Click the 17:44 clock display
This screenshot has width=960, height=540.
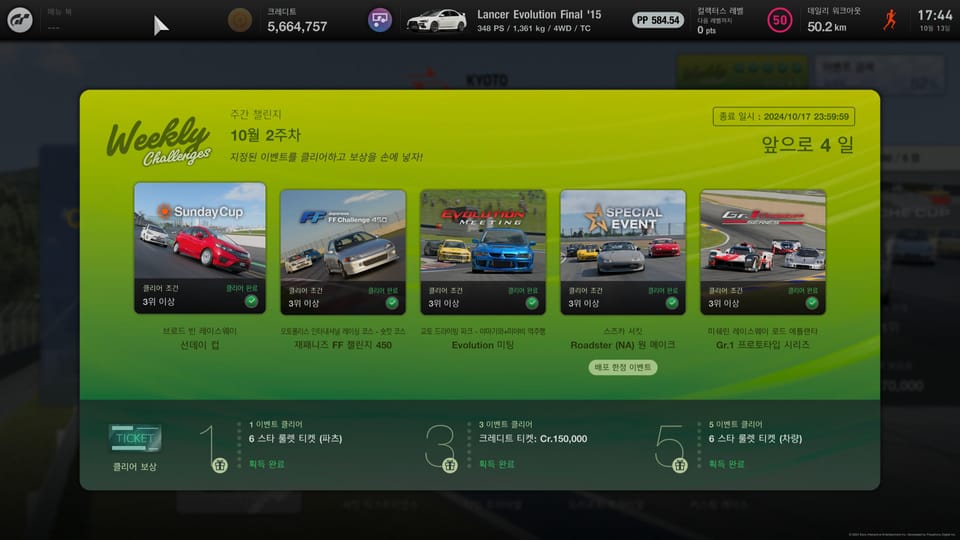click(x=935, y=15)
